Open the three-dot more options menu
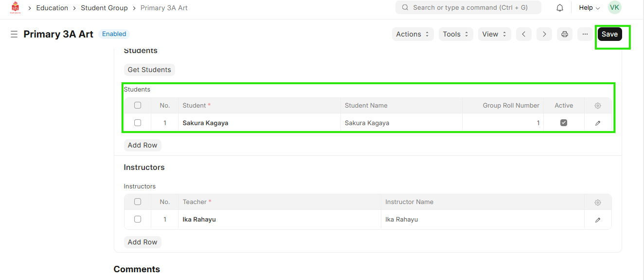The height and width of the screenshot is (280, 644). pyautogui.click(x=585, y=34)
